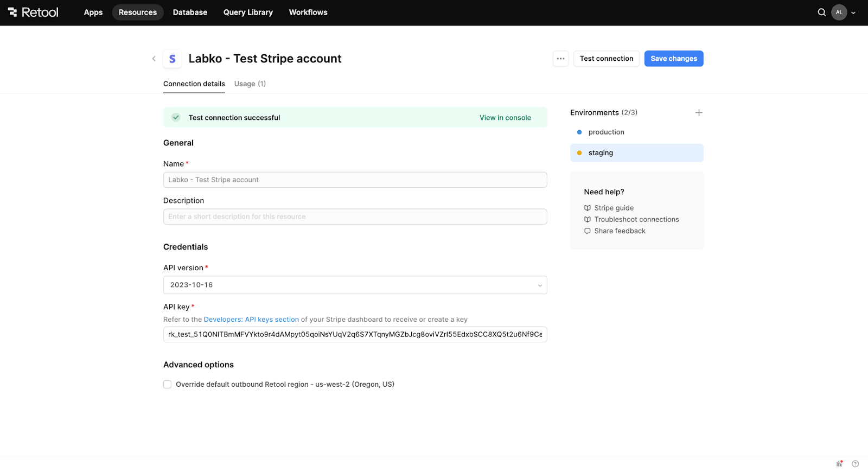
Task: Open the search icon in top bar
Action: coord(821,12)
